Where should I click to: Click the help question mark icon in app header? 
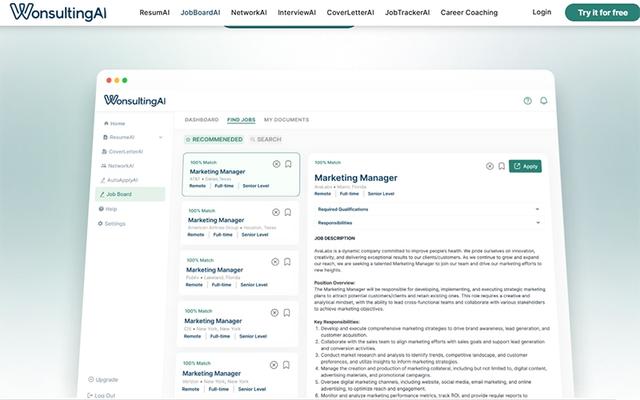click(x=528, y=101)
